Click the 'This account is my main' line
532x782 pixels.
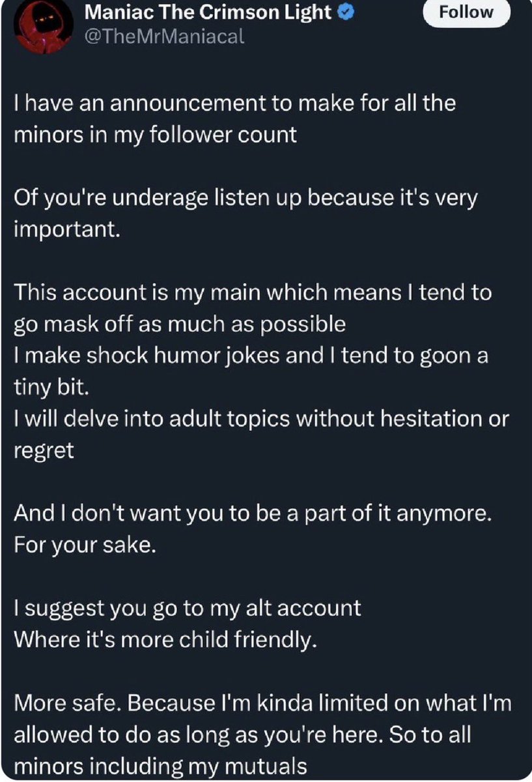click(253, 293)
